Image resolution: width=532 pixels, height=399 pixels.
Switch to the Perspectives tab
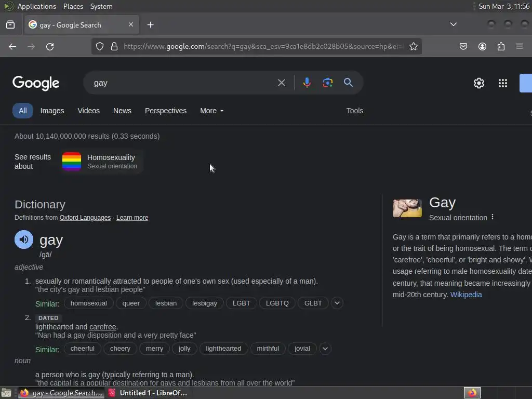point(166,111)
